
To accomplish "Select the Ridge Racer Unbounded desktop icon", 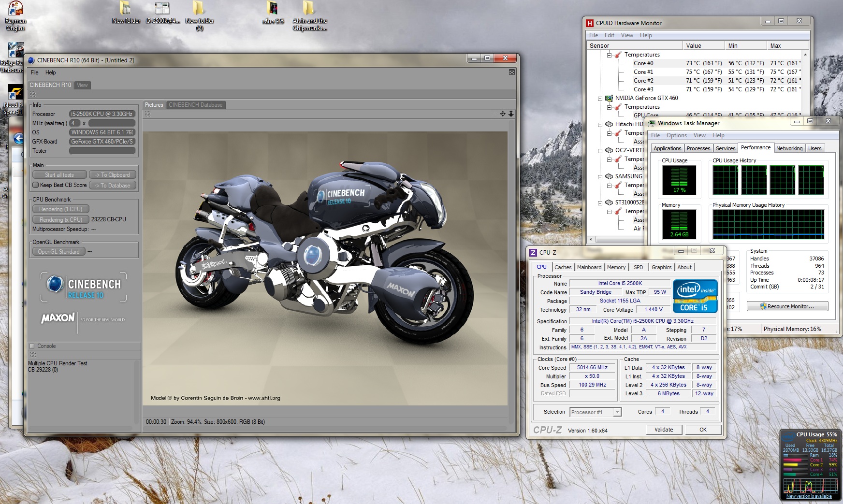I will (13, 58).
